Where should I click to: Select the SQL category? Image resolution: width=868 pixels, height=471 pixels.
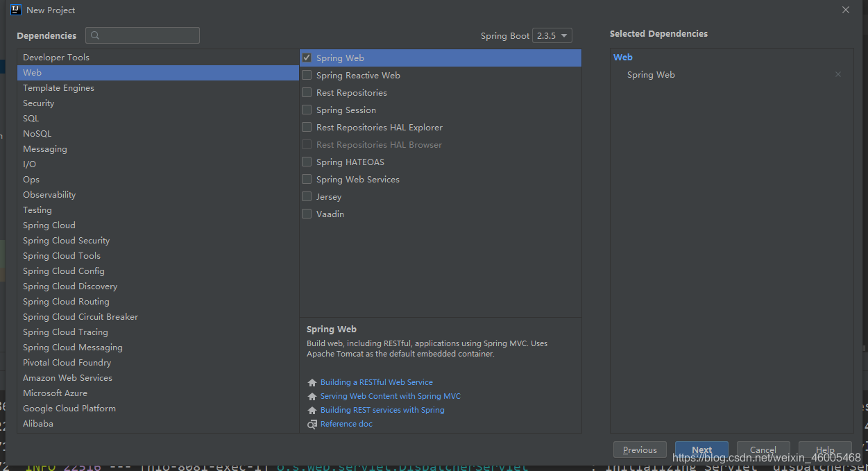(158, 119)
